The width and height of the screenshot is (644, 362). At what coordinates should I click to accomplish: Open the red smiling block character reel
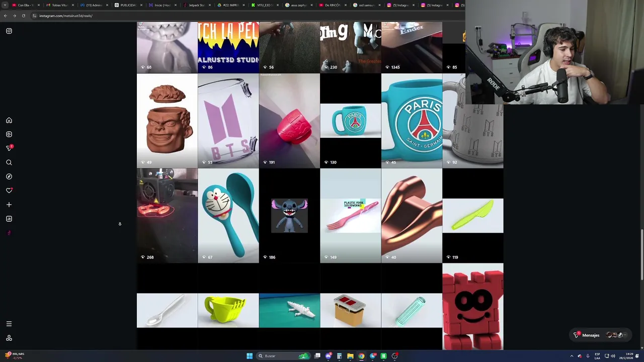click(x=473, y=307)
